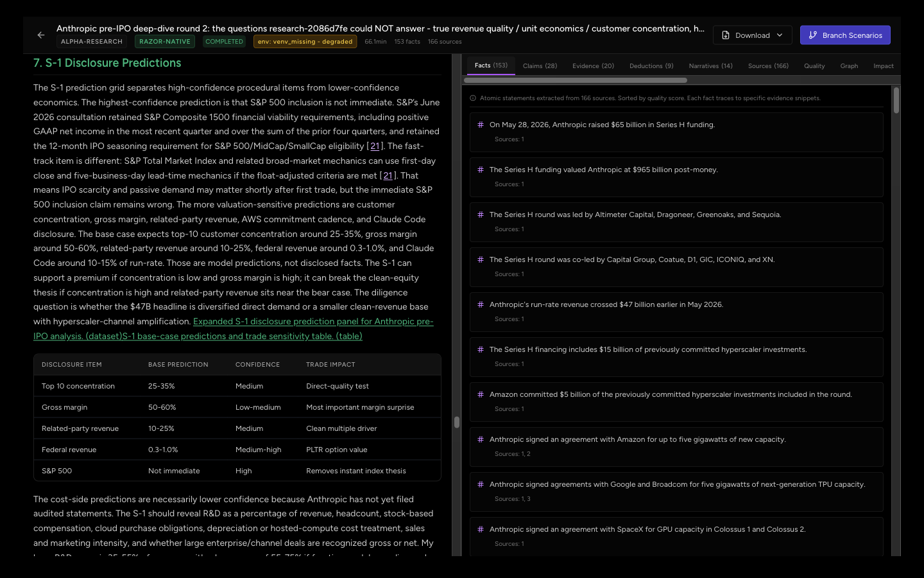Viewport: 924px width, 578px height.
Task: Open the S-1 base-case predictions and trade sensitivity table link
Action: 242,337
